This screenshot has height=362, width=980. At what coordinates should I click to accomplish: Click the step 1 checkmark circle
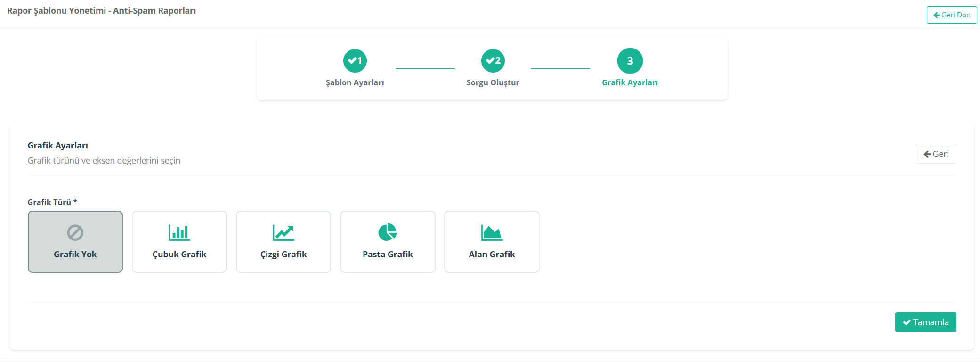[x=355, y=61]
